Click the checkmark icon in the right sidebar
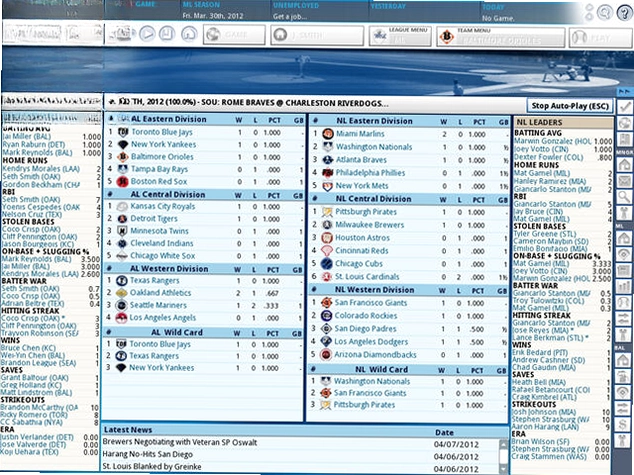The width and height of the screenshot is (634, 475). click(x=625, y=107)
